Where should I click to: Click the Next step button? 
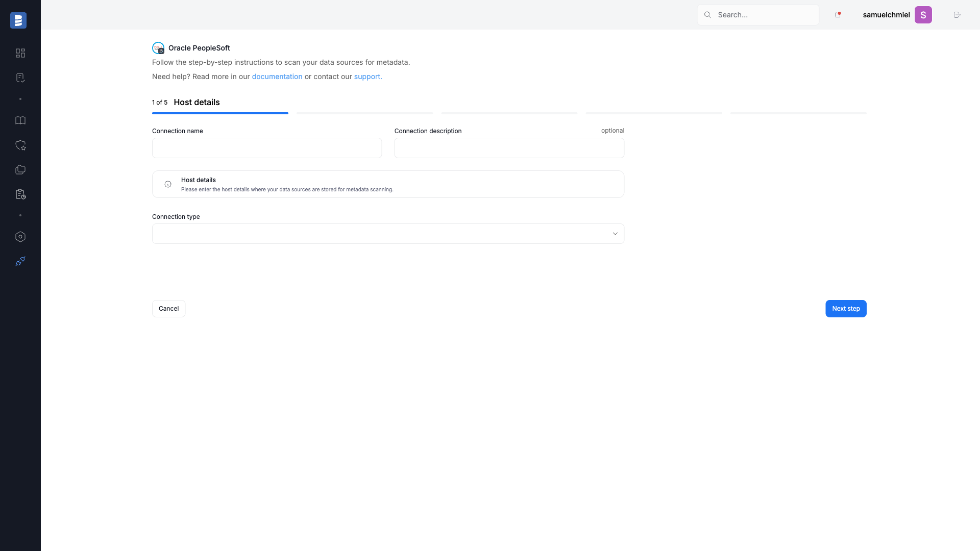coord(846,309)
